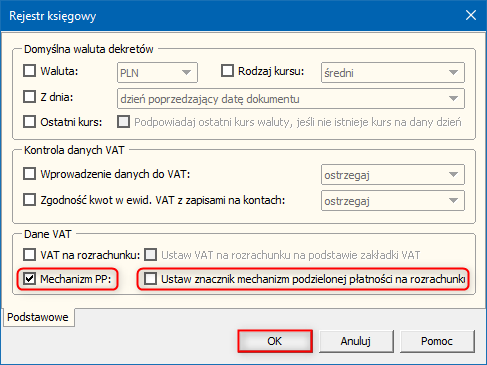
Task: Enable the Waluta checkbox
Action: [29, 71]
